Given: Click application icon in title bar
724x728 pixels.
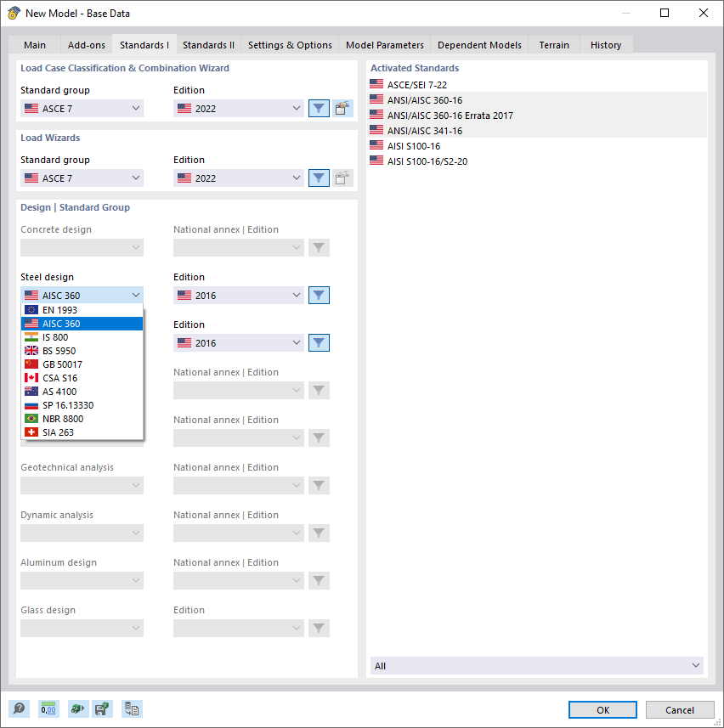Looking at the screenshot, I should pyautogui.click(x=14, y=13).
